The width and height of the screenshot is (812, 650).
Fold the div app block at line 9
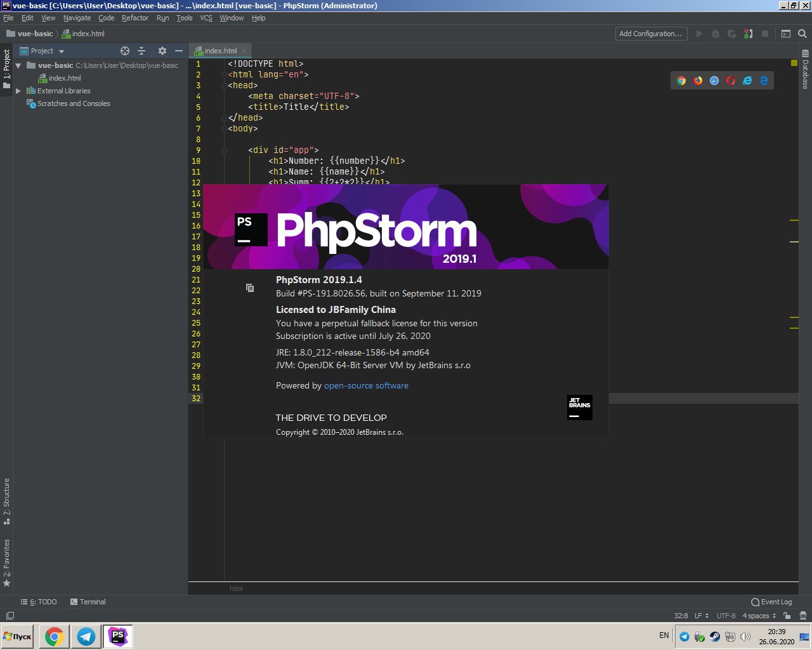[x=224, y=150]
